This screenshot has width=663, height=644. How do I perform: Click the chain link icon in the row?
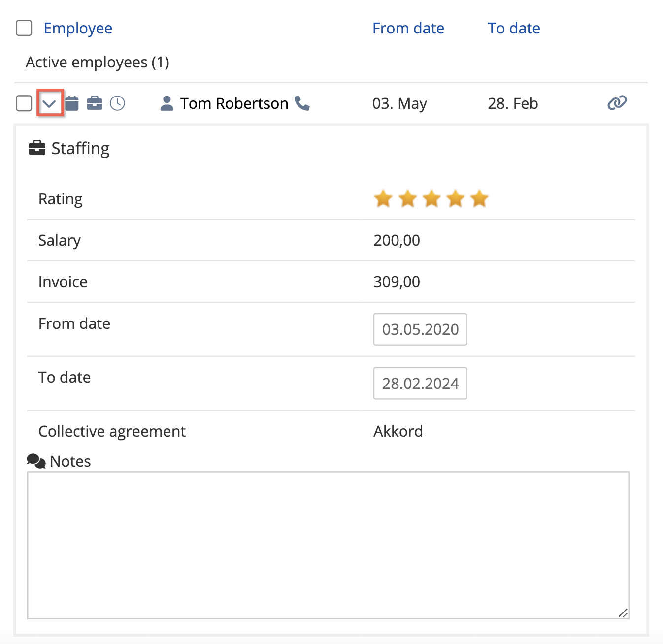617,103
